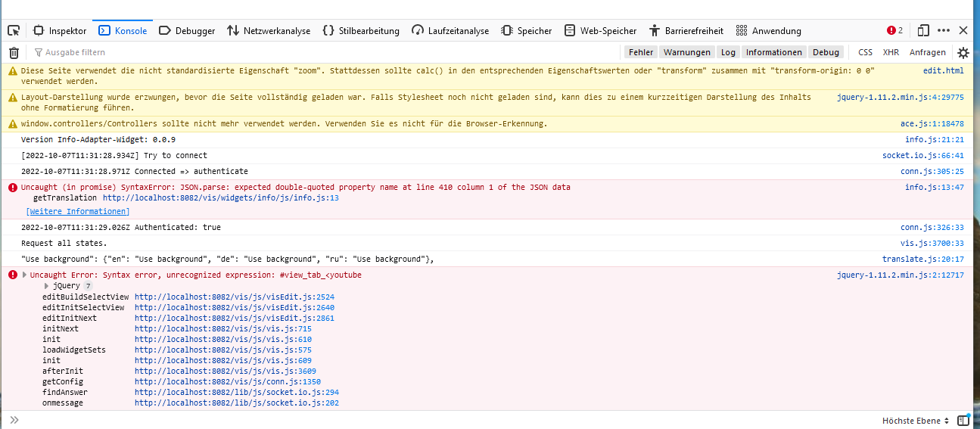
Task: Toggle the XHR filter
Action: click(891, 52)
